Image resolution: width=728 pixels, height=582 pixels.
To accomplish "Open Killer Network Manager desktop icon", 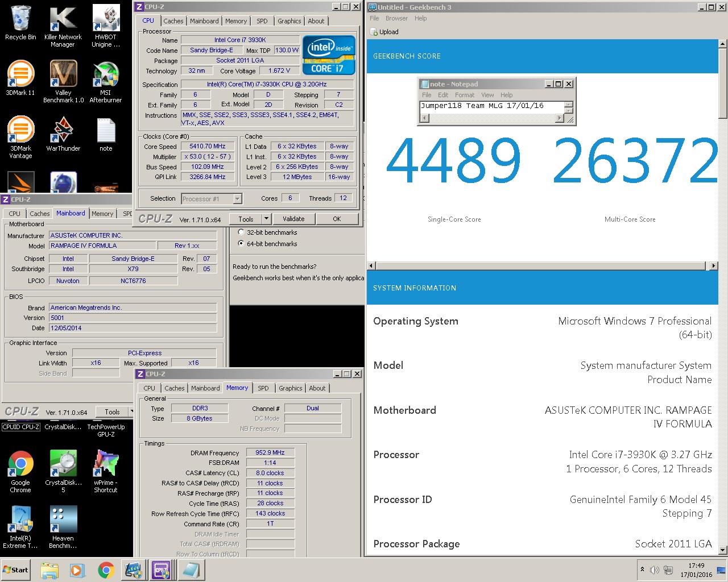I will [63, 26].
